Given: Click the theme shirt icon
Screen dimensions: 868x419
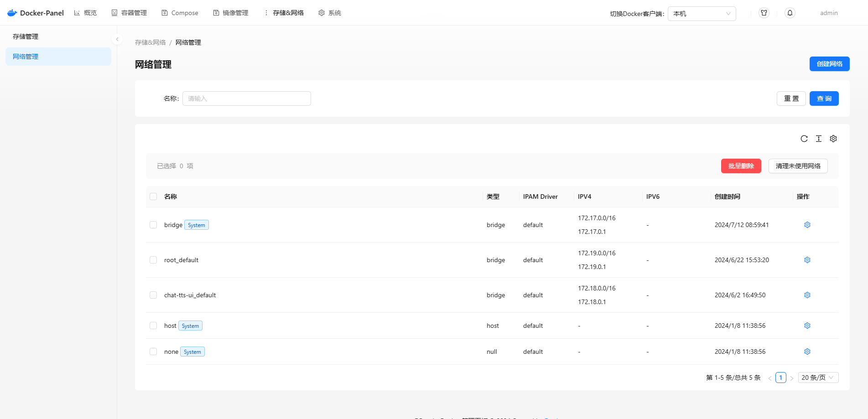Looking at the screenshot, I should (764, 13).
